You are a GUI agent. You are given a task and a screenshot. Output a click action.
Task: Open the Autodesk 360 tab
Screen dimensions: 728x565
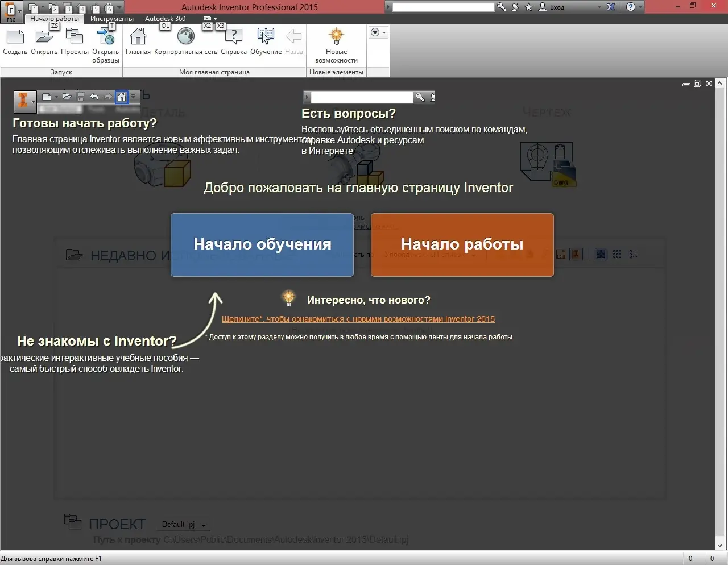point(165,18)
